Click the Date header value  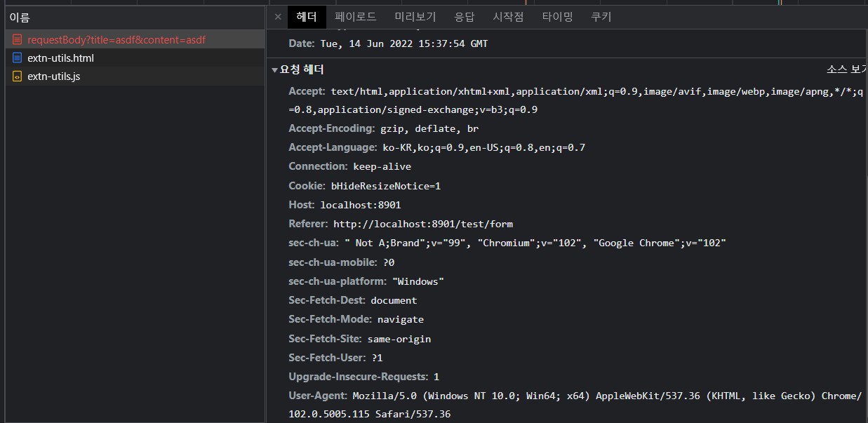pyautogui.click(x=403, y=43)
